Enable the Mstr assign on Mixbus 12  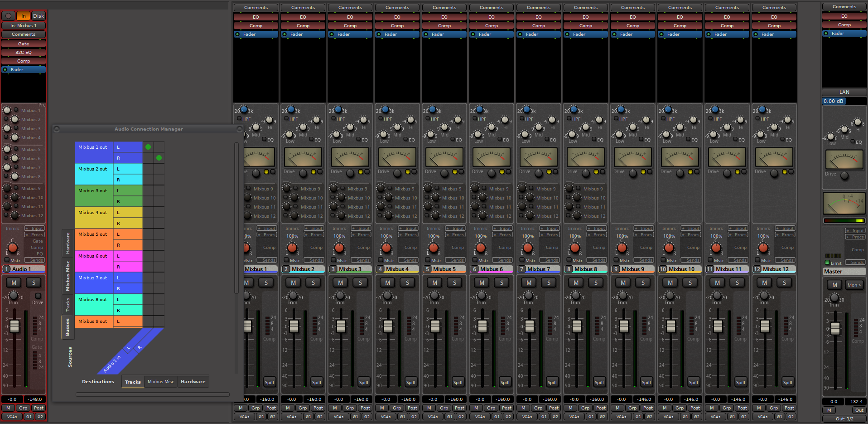click(x=757, y=260)
